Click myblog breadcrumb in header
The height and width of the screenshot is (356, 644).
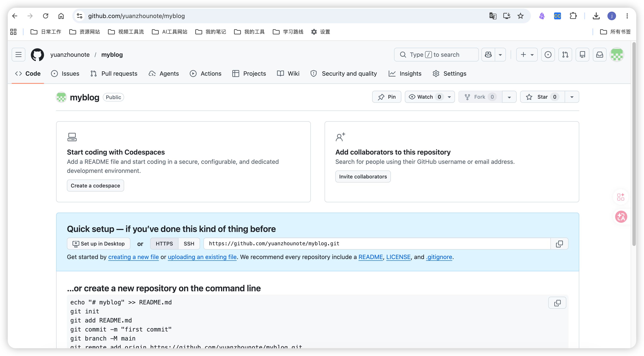pyautogui.click(x=112, y=54)
